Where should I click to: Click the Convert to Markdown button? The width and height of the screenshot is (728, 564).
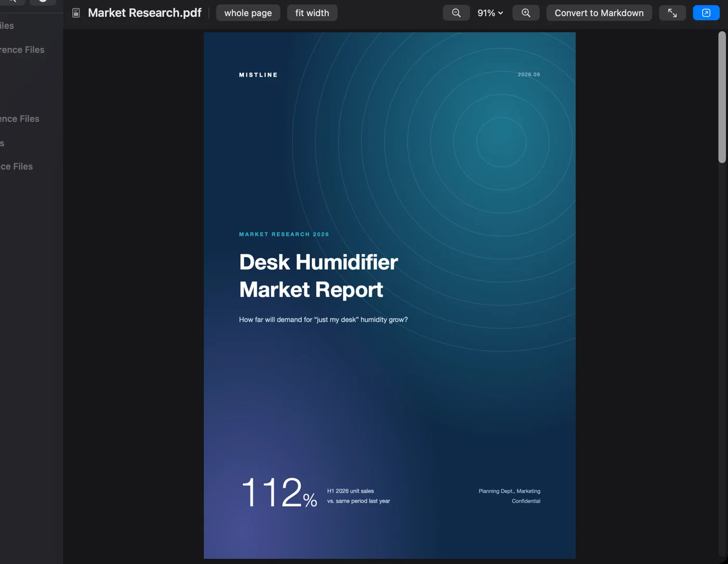(x=599, y=13)
